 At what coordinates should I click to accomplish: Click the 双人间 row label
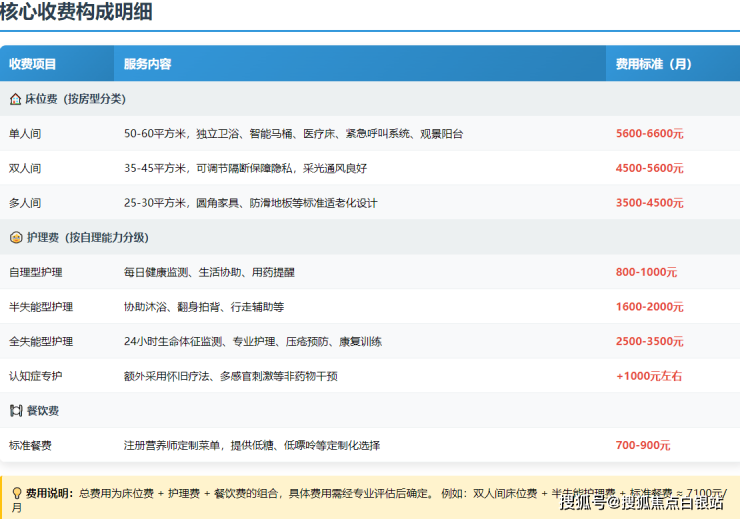coord(25,169)
